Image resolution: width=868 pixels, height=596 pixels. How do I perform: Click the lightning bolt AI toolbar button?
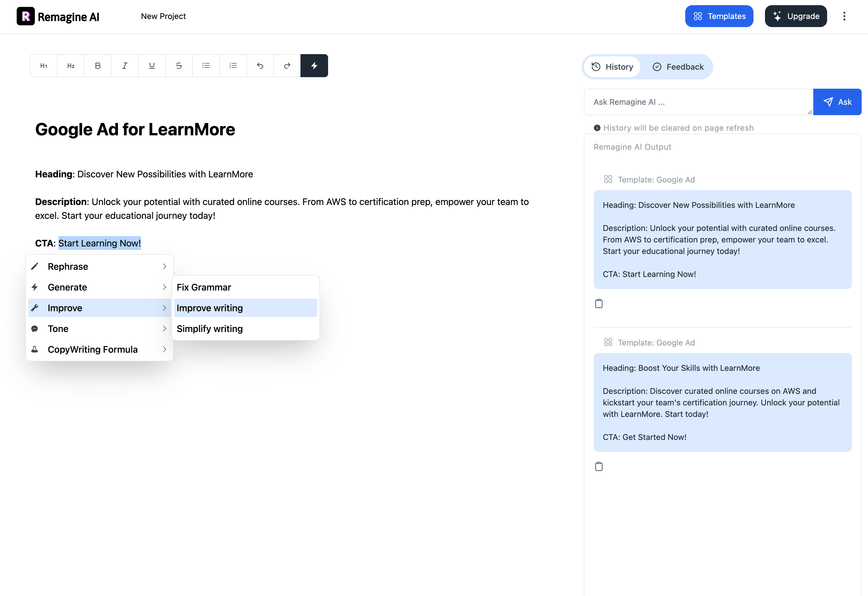[x=314, y=66]
